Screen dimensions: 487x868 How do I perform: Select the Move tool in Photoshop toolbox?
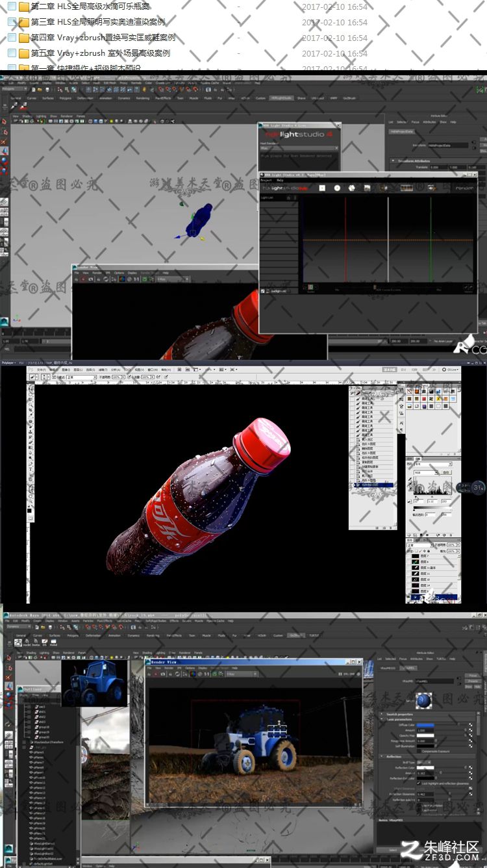coord(31,389)
